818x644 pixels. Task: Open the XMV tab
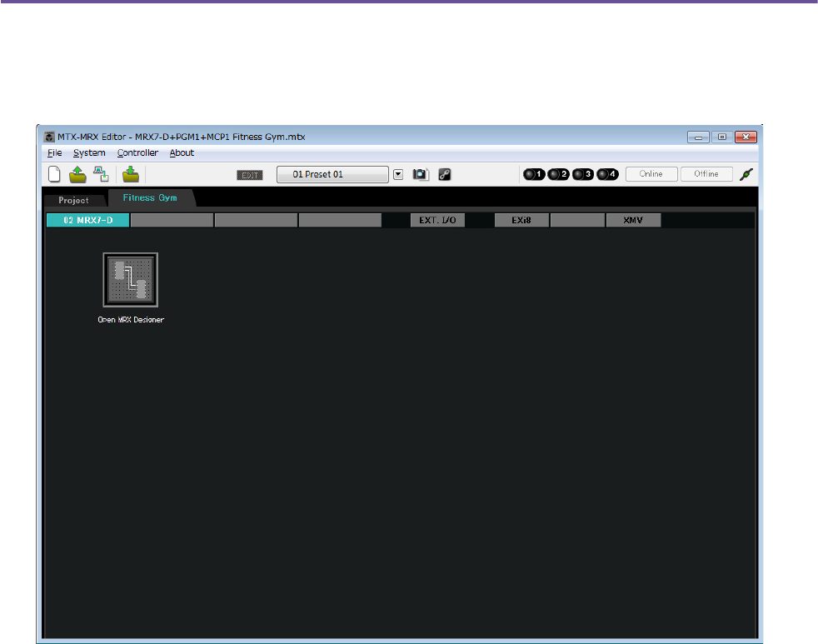633,220
